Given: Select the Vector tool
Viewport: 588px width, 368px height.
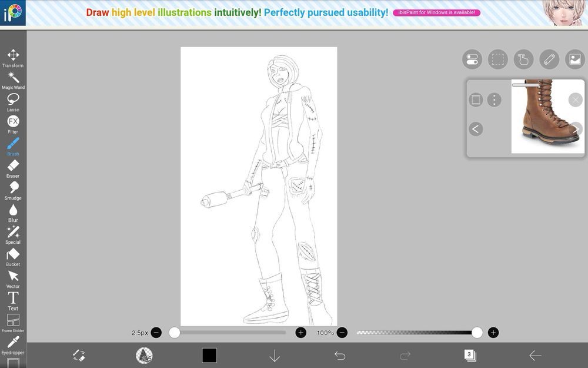Looking at the screenshot, I should pos(13,279).
